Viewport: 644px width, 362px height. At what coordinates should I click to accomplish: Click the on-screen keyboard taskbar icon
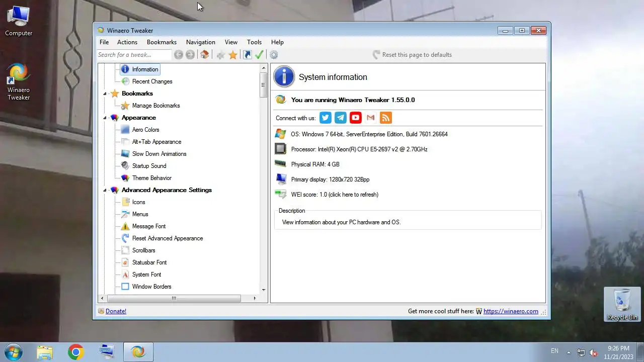click(x=107, y=352)
